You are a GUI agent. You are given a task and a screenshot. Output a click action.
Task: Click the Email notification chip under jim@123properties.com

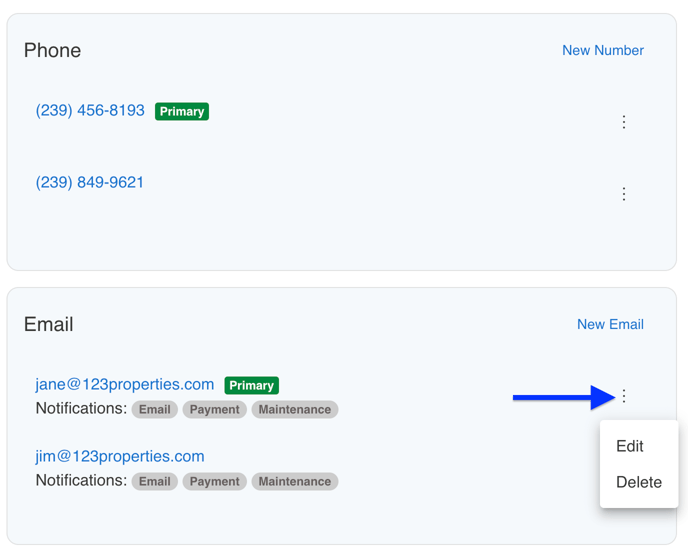click(x=154, y=482)
